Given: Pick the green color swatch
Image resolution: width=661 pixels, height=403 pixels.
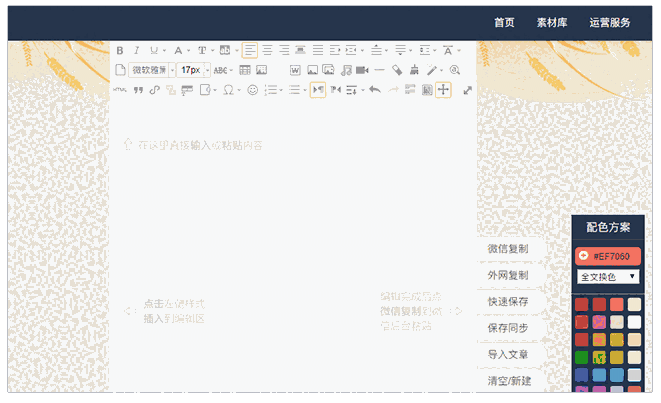Looking at the screenshot, I should (581, 357).
